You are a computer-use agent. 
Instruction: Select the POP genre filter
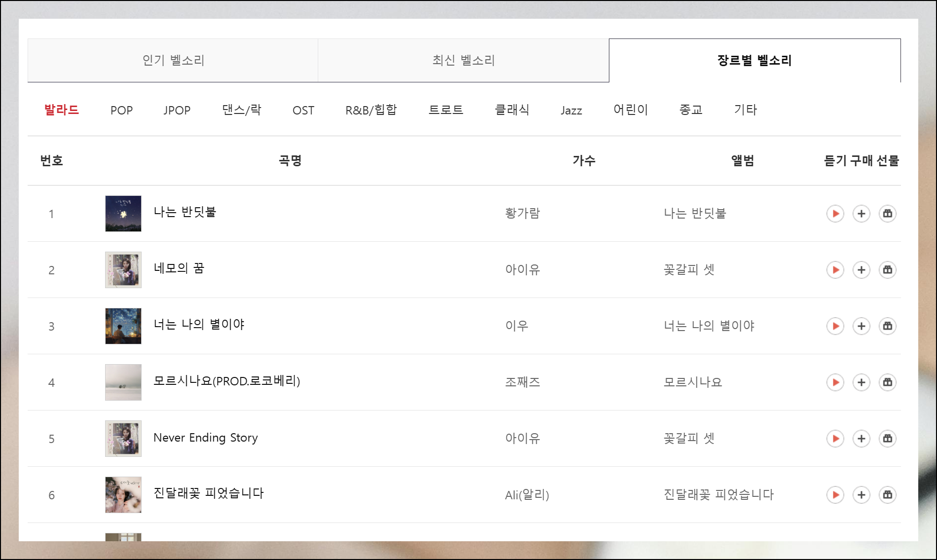pyautogui.click(x=121, y=110)
